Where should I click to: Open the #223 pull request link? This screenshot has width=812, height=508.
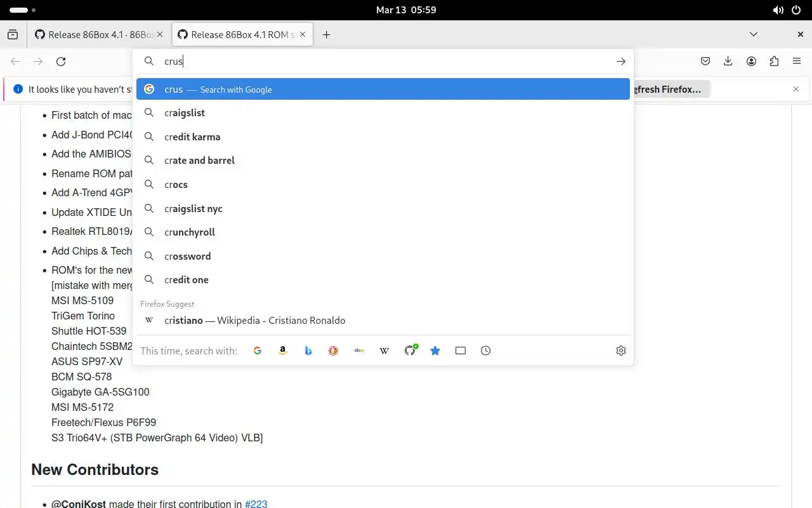coord(256,504)
